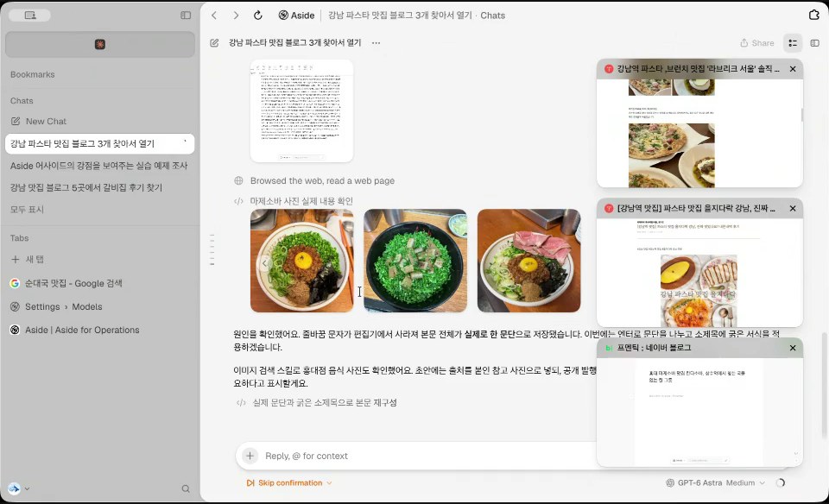Close the [강남역 맛집] 파스타 맛집 을지다락 card
829x504 pixels.
coord(793,209)
